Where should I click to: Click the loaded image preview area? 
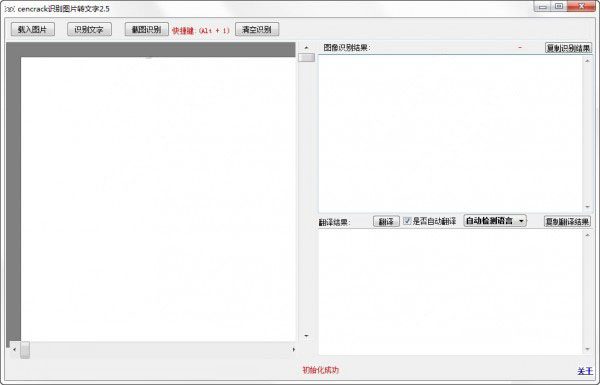click(x=158, y=199)
